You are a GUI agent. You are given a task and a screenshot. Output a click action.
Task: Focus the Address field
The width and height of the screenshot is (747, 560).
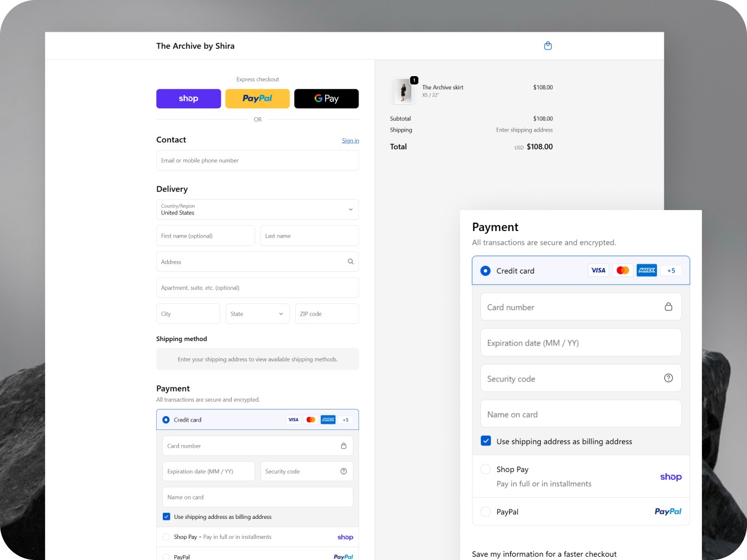257,262
